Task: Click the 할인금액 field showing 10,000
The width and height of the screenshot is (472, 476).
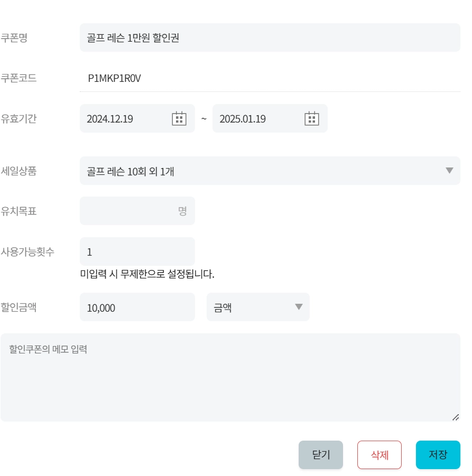Action: tap(137, 307)
